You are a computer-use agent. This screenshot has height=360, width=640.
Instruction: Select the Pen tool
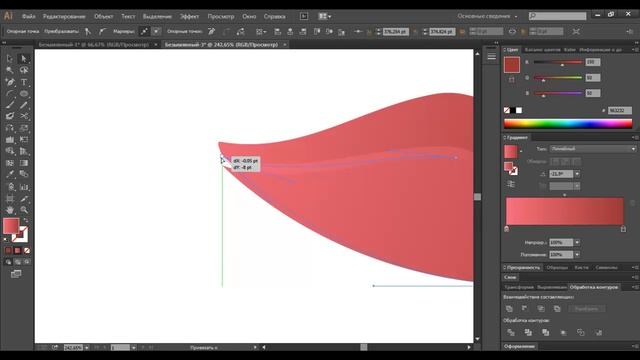pos(10,82)
